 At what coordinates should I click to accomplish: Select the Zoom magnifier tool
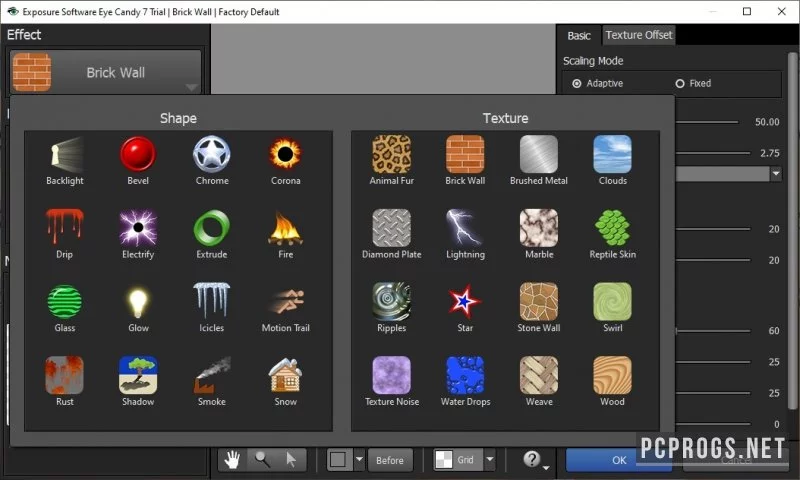point(262,460)
